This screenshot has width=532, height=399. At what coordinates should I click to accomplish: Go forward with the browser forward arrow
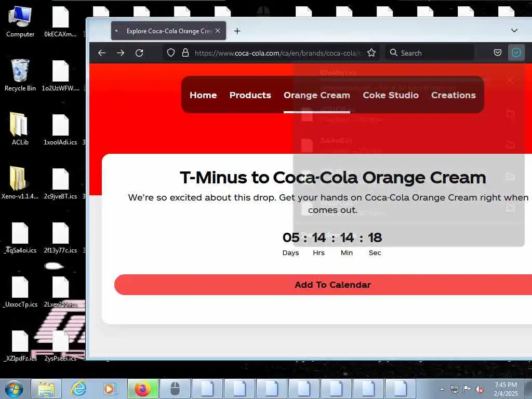click(x=121, y=53)
